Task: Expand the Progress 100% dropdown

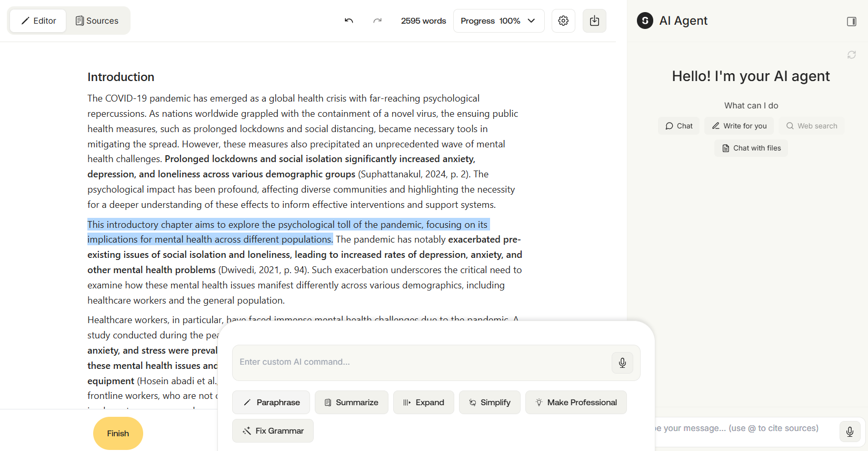Action: click(x=498, y=21)
